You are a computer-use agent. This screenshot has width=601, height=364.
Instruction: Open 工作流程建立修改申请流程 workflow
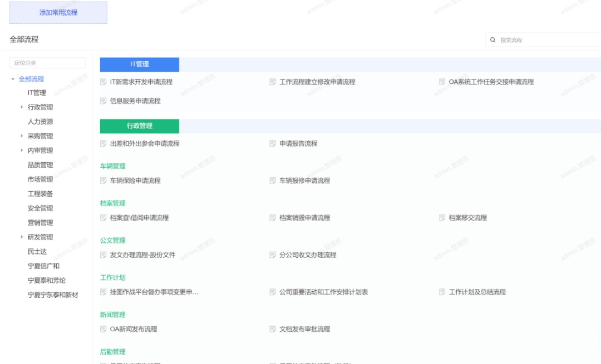317,82
